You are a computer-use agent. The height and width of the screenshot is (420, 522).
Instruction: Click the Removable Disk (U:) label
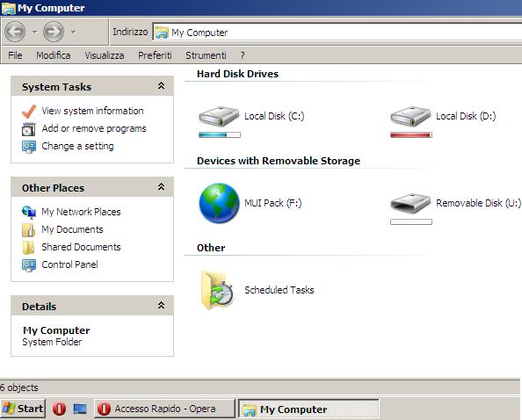click(478, 203)
